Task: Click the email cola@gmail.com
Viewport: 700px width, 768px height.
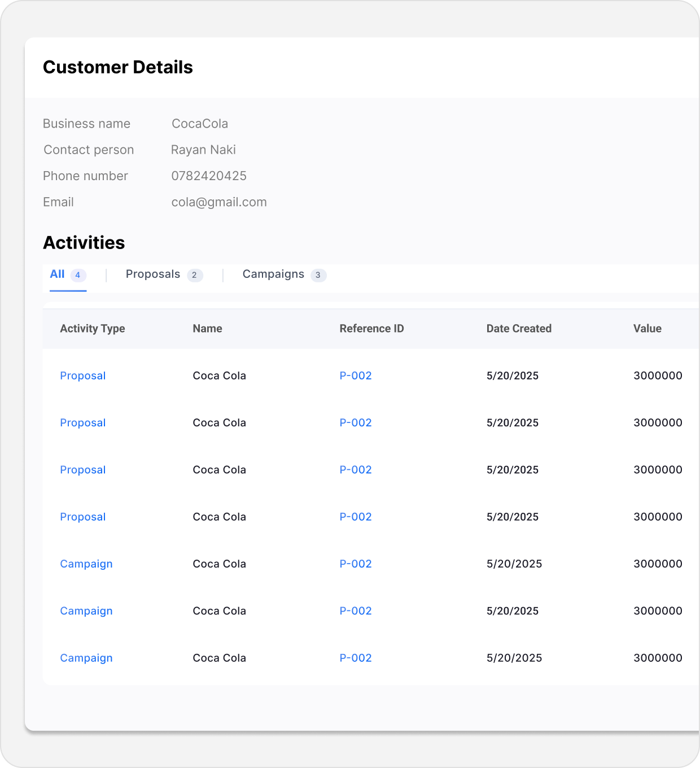Action: tap(219, 202)
